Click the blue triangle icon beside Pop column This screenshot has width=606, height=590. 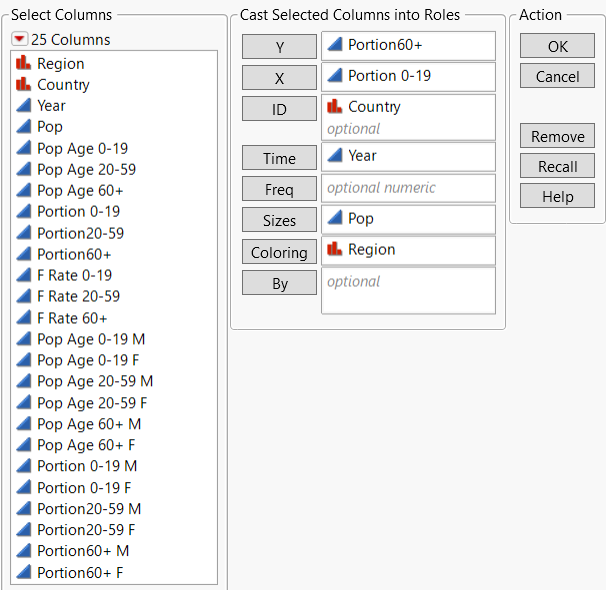tap(23, 127)
